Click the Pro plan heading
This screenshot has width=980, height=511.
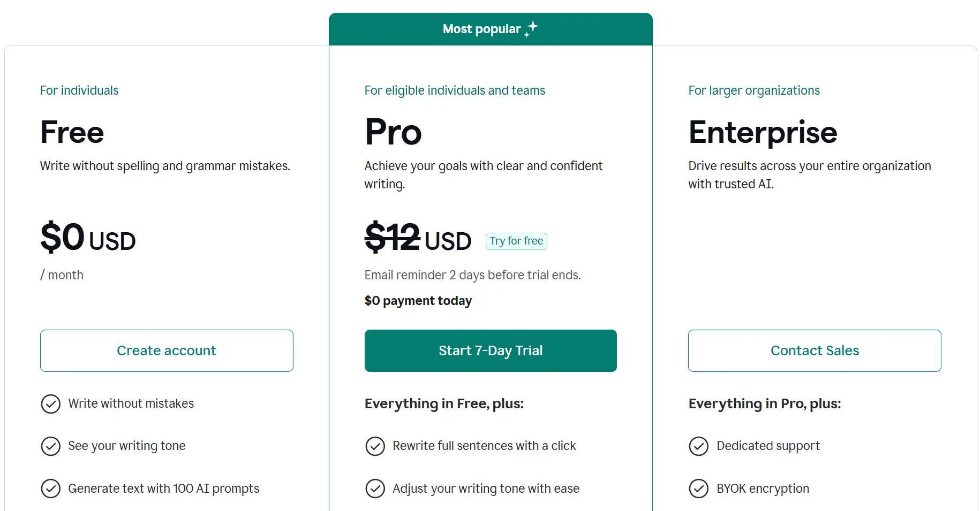point(393,132)
